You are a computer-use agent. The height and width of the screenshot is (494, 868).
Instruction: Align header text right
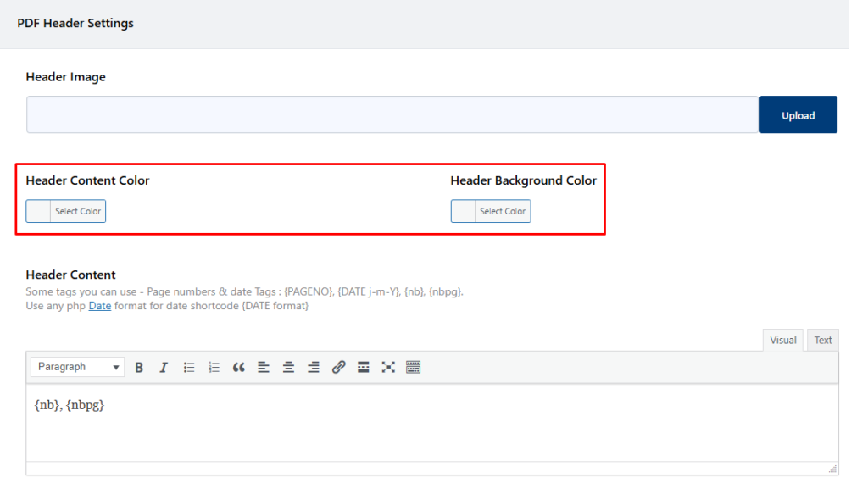[314, 367]
